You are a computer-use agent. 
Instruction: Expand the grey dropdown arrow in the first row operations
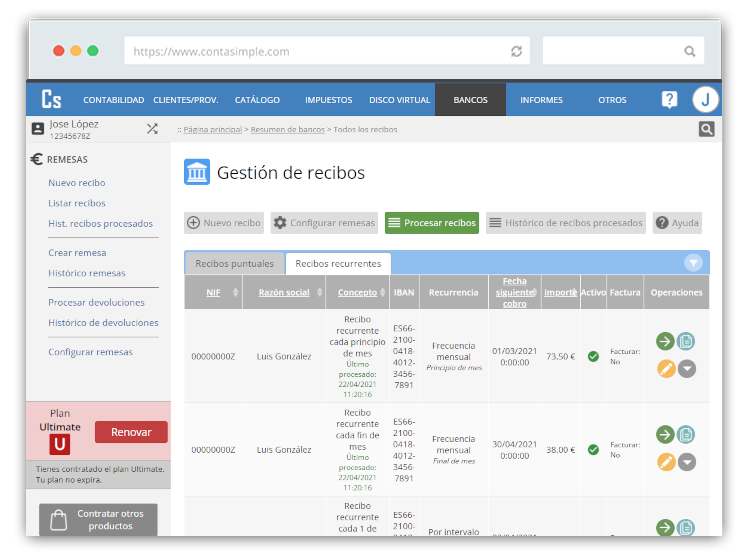686,368
